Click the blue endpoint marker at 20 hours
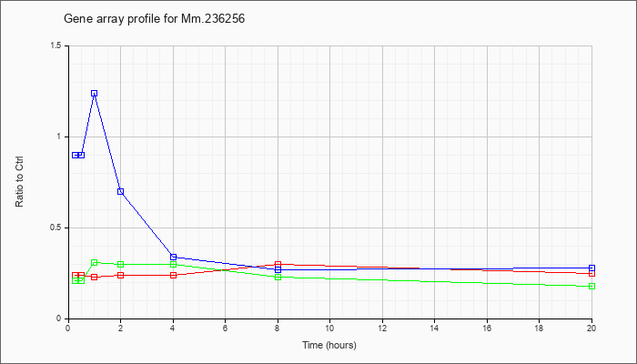This screenshot has width=637, height=364. pyautogui.click(x=591, y=268)
